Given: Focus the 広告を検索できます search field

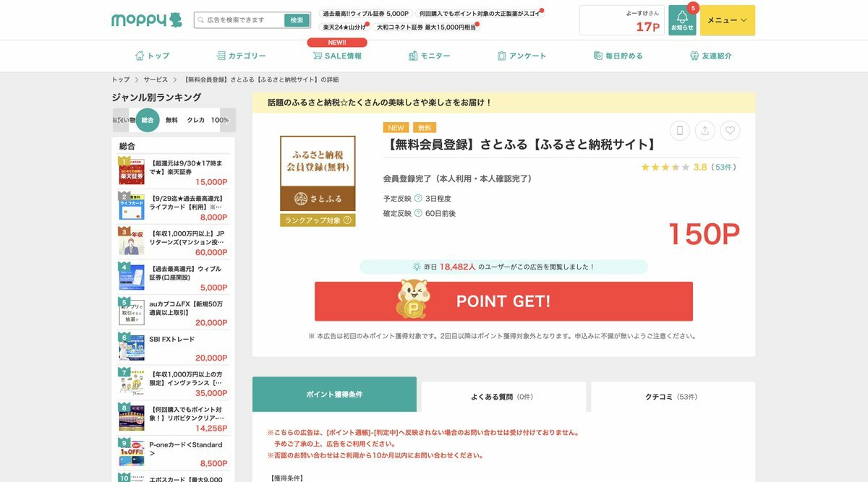Looking at the screenshot, I should pos(240,20).
